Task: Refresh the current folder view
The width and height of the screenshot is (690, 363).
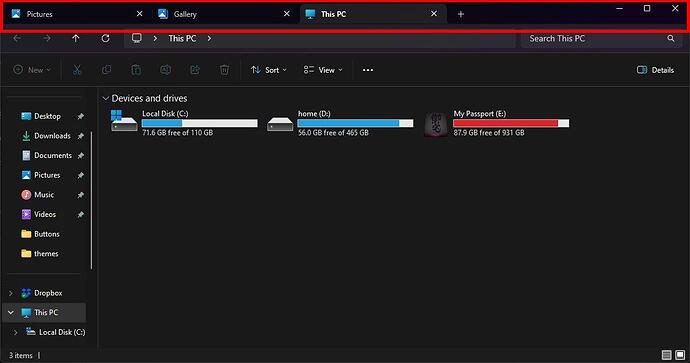Action: point(105,38)
